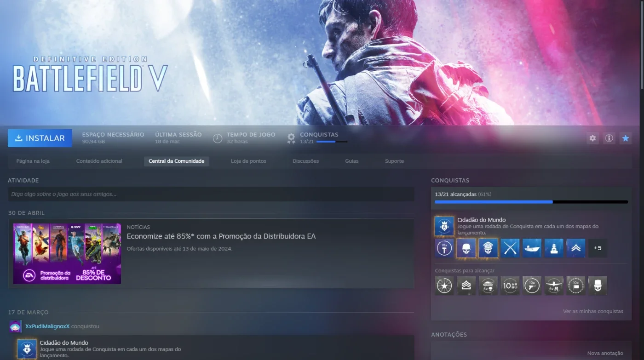
Task: Select the double chevron achievement icon
Action: point(576,248)
